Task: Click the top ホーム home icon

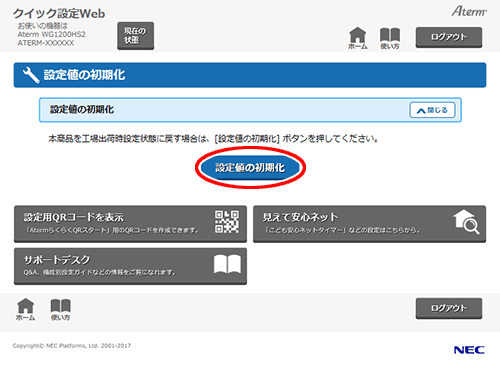Action: 358,38
